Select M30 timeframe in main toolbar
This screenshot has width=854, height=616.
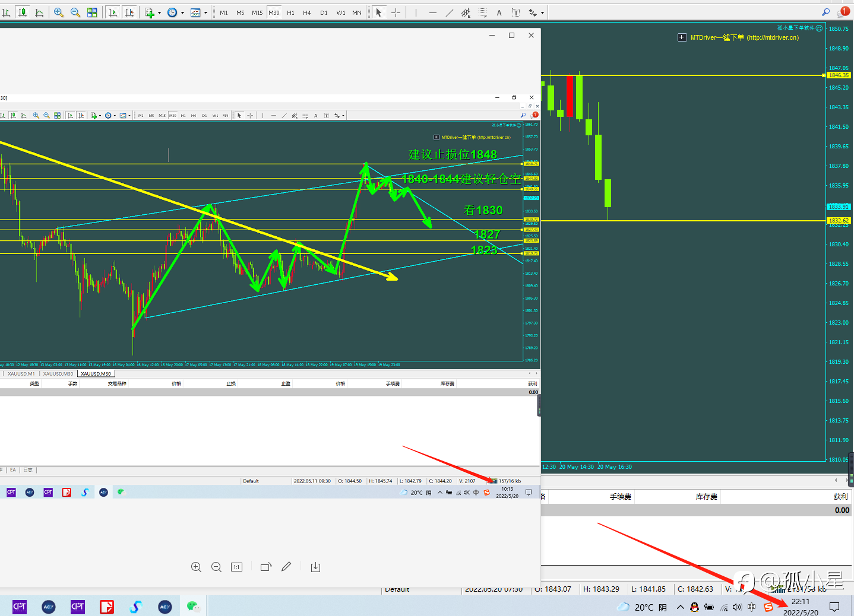[274, 12]
